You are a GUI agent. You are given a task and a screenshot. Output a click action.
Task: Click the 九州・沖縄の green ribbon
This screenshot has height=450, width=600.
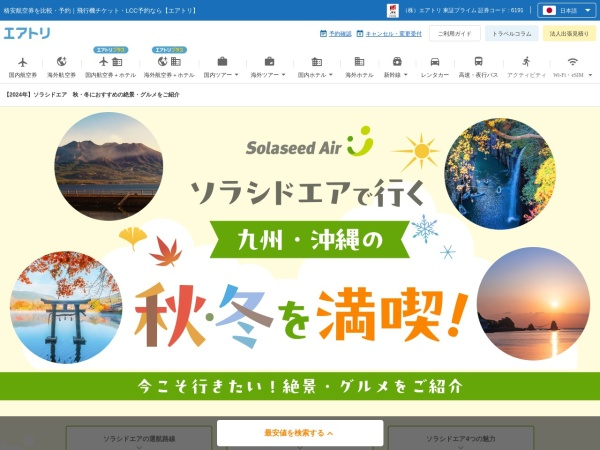tap(310, 240)
